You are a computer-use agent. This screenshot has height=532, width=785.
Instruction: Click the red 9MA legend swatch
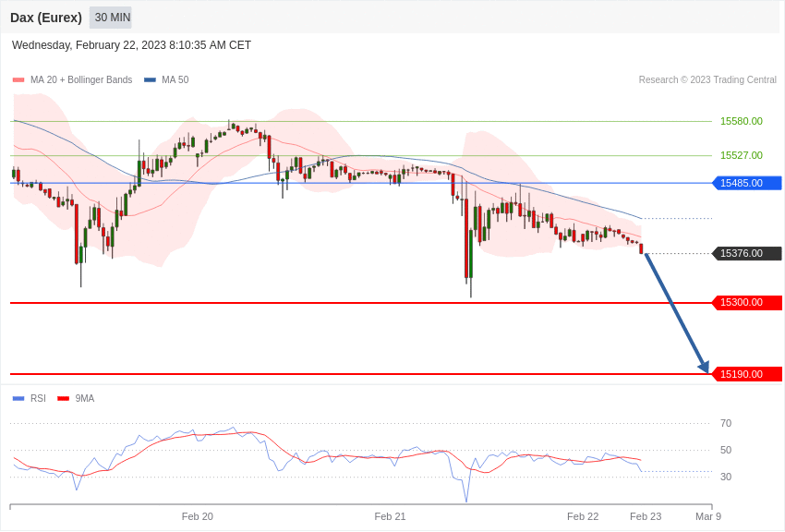coord(64,399)
